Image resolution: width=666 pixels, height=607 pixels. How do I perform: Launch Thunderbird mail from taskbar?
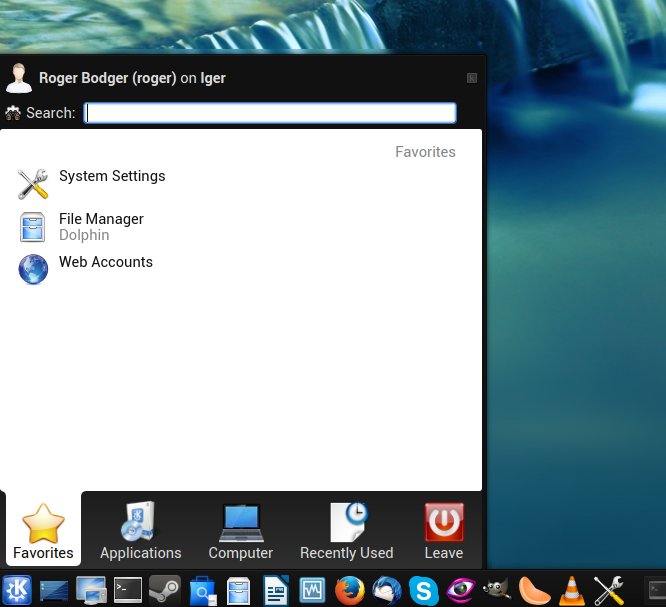[387, 590]
